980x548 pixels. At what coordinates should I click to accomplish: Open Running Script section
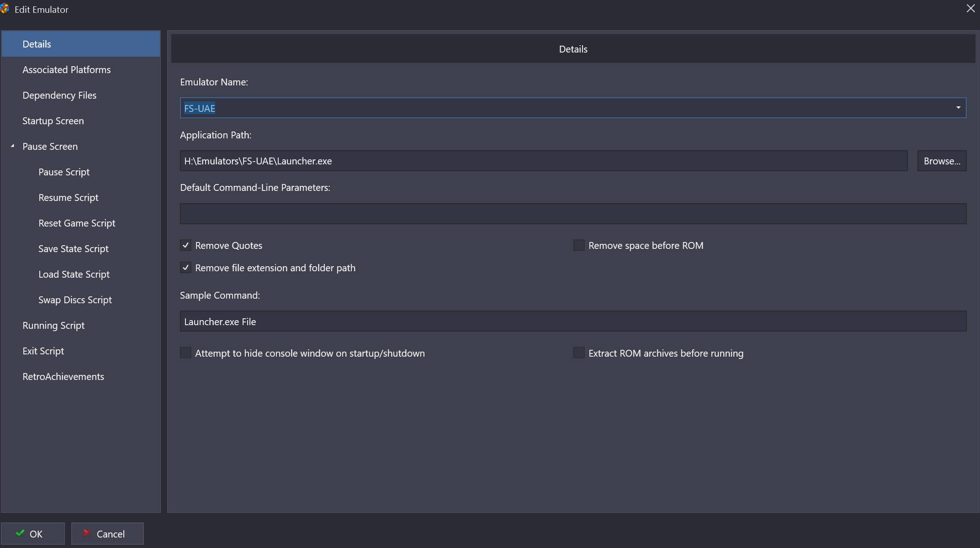pyautogui.click(x=53, y=325)
